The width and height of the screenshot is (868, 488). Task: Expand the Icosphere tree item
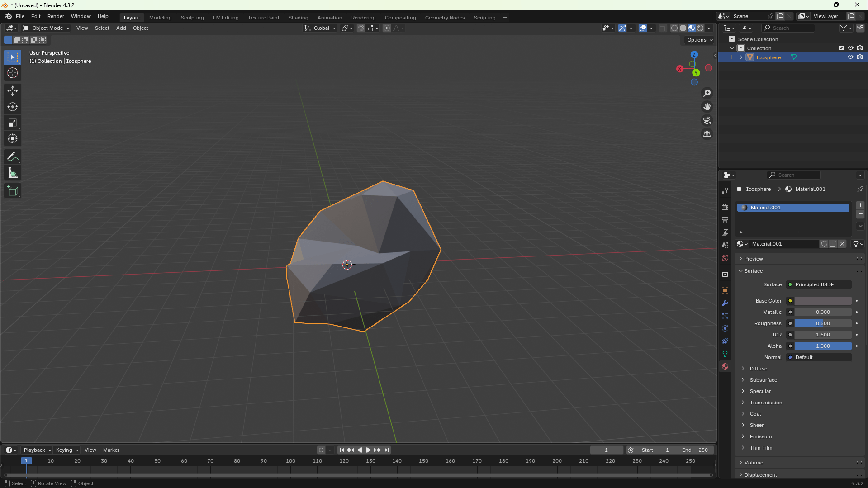click(741, 57)
